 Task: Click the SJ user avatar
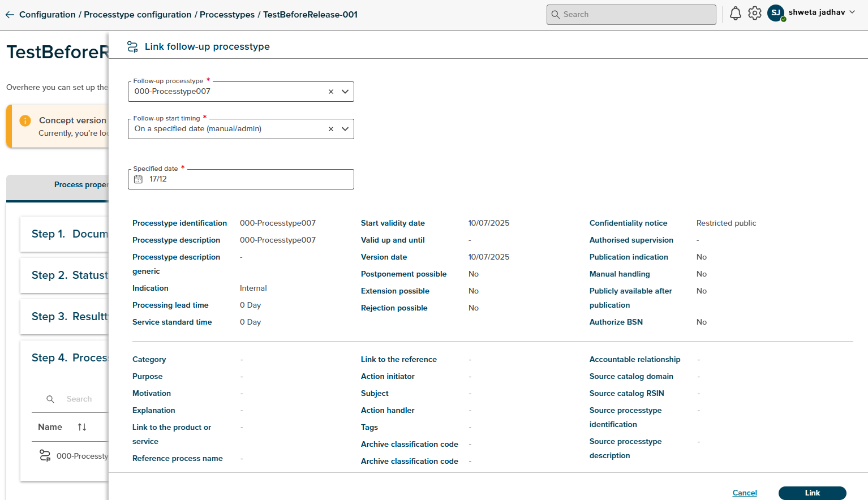pos(775,13)
